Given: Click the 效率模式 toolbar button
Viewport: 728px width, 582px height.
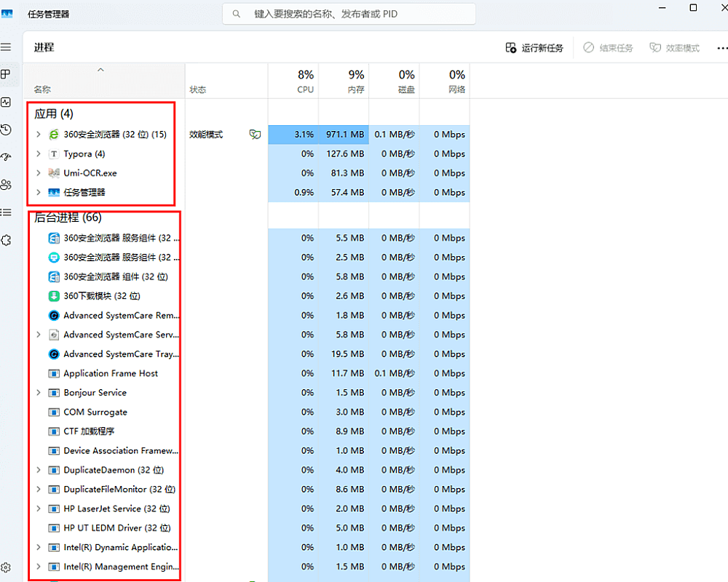Looking at the screenshot, I should (x=674, y=48).
